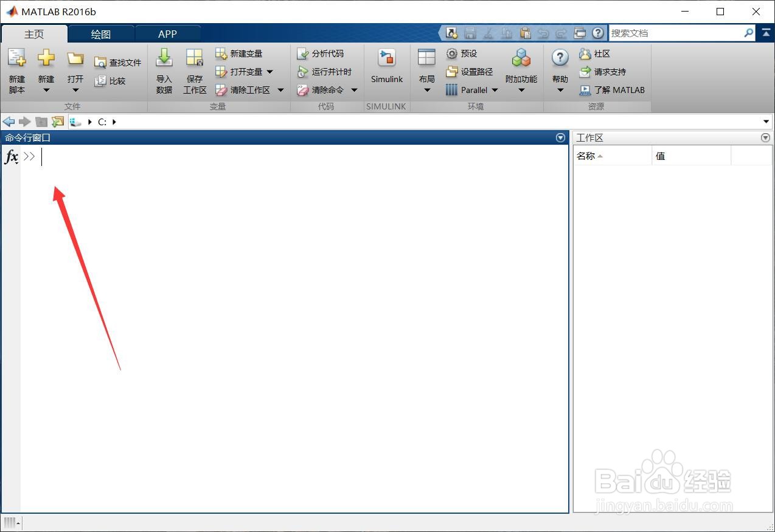The height and width of the screenshot is (532, 775).
Task: Open 预设 preferences
Action: tap(462, 54)
